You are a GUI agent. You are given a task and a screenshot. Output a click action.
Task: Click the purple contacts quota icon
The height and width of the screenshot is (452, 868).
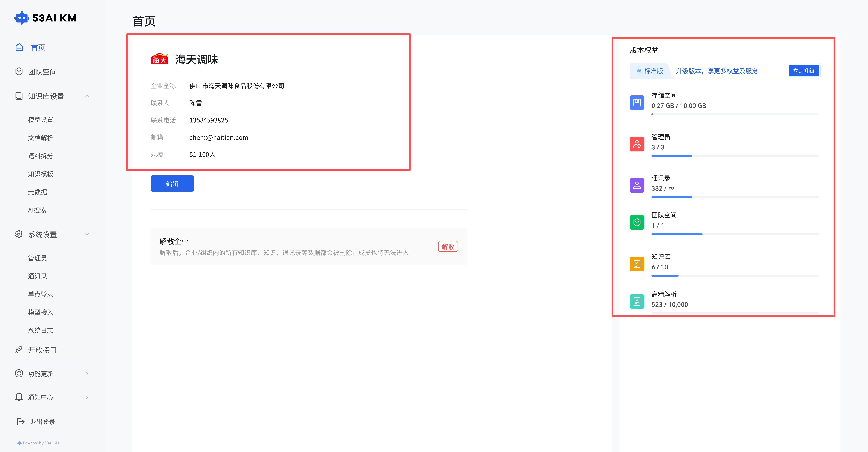[x=637, y=185]
